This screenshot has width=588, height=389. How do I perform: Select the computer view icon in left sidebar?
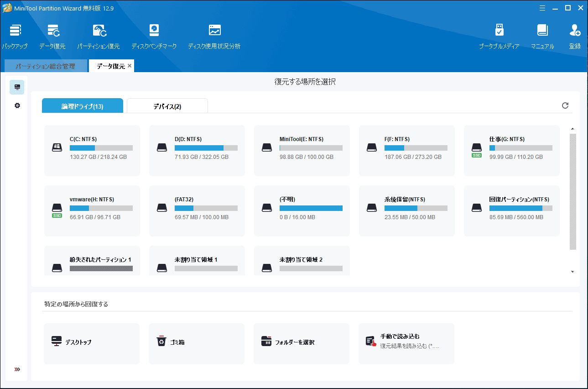[x=17, y=87]
